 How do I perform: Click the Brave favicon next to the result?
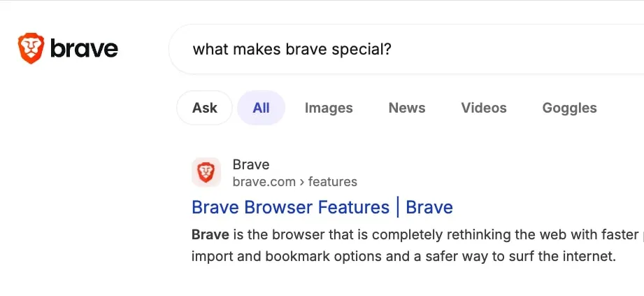(206, 172)
